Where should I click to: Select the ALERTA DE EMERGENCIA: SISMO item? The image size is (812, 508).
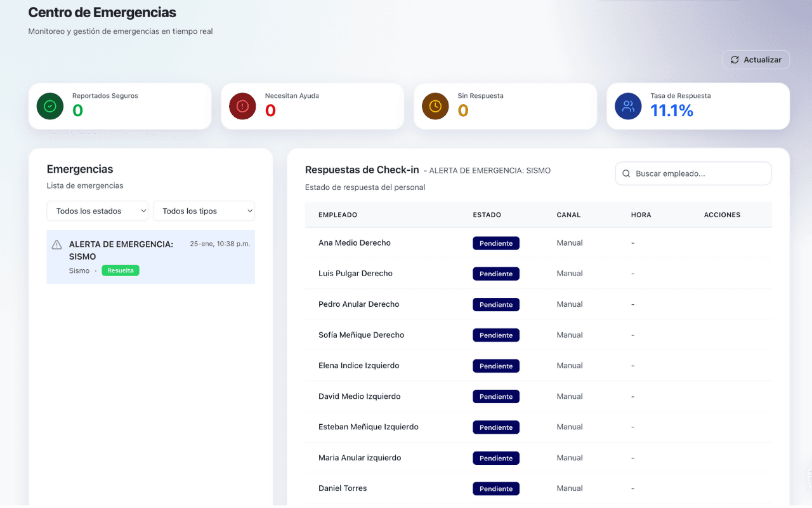tap(121, 250)
